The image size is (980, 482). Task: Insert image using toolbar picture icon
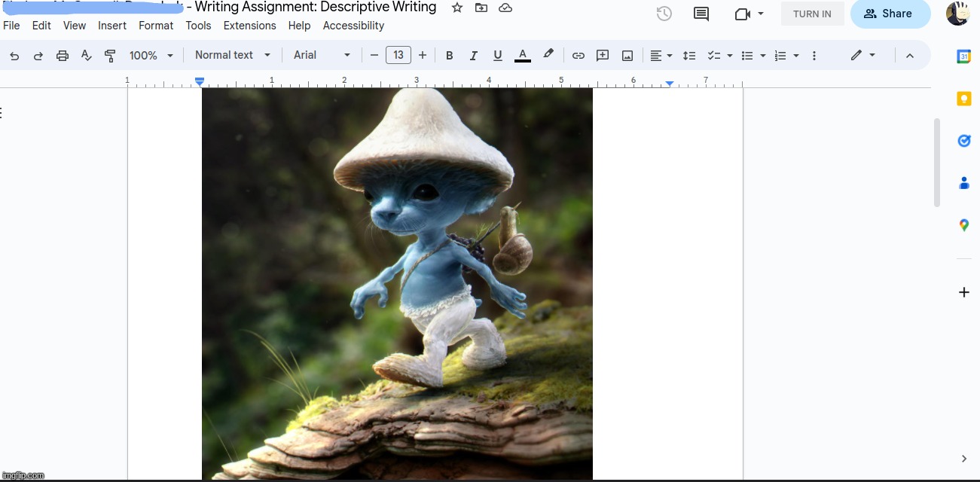point(627,56)
